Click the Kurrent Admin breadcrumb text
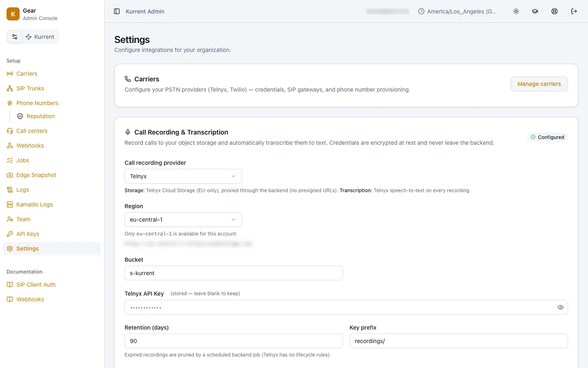The height and width of the screenshot is (368, 588). pyautogui.click(x=145, y=11)
